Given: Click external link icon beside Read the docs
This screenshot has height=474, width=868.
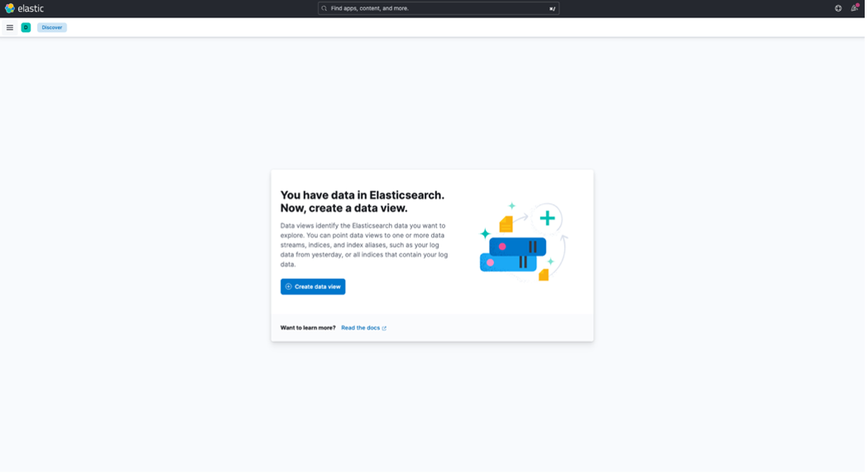Looking at the screenshot, I should (x=384, y=329).
